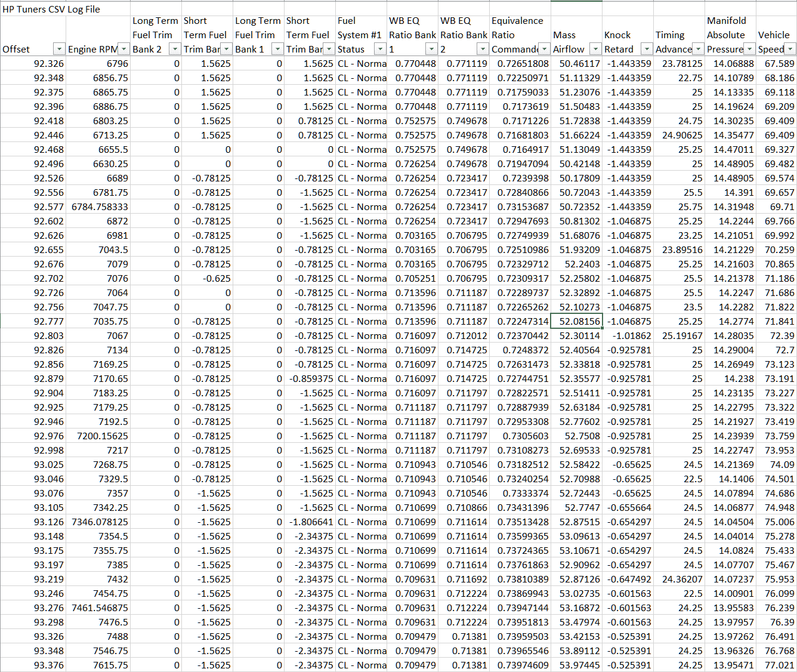Open the WB EQ Ratio Bank 1 filter
The width and height of the screenshot is (797, 672).
pyautogui.click(x=431, y=49)
